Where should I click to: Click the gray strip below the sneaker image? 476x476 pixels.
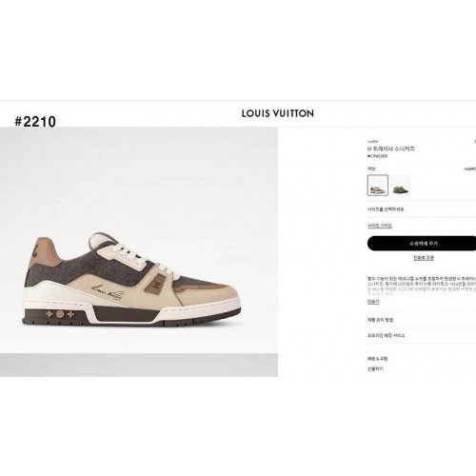pos(139,365)
